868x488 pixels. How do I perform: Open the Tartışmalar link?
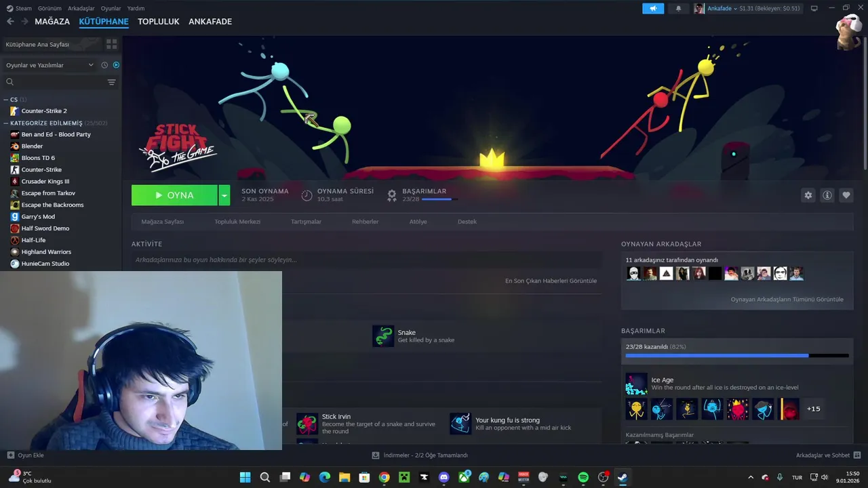pos(306,222)
